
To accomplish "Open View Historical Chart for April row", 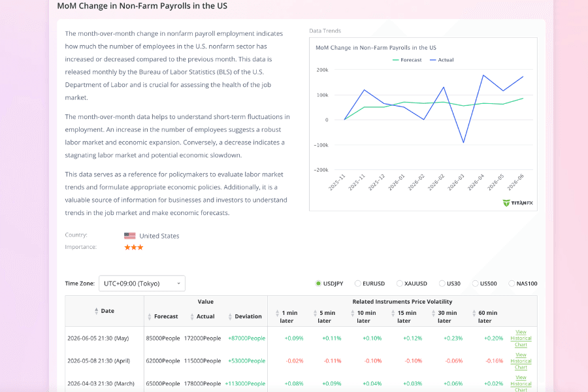I will click(x=521, y=361).
